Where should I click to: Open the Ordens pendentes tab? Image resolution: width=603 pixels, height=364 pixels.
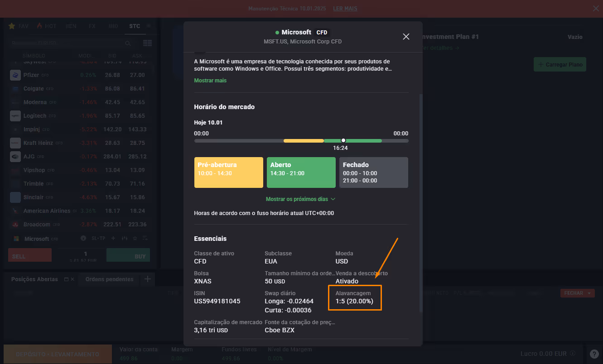pos(109,279)
